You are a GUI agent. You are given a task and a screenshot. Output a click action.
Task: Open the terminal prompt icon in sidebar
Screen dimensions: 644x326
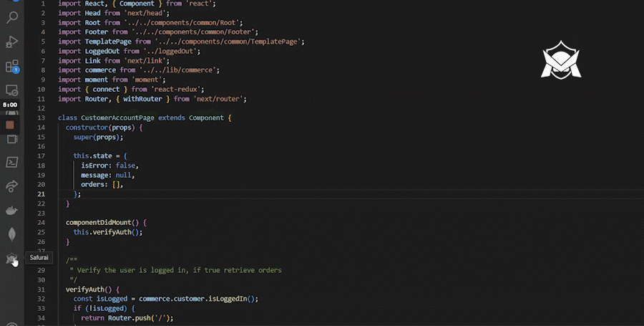coord(12,162)
